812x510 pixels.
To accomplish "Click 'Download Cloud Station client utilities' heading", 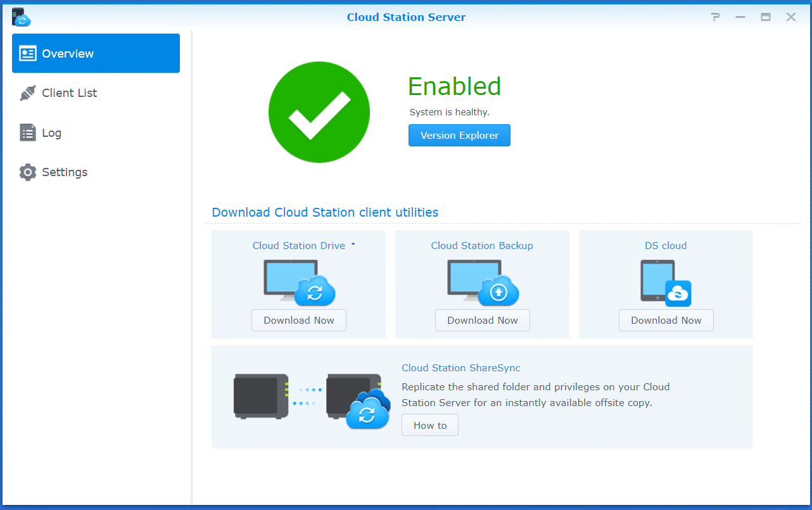I will pos(325,212).
